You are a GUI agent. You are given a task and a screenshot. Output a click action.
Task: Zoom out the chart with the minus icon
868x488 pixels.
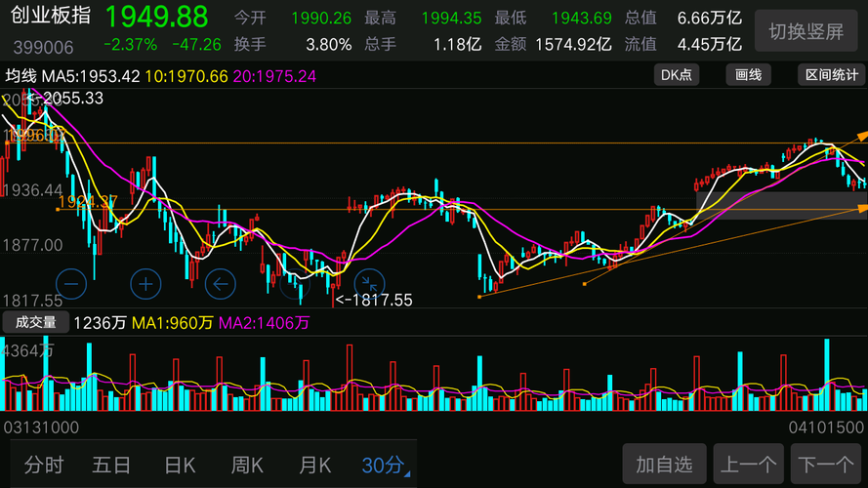[71, 284]
